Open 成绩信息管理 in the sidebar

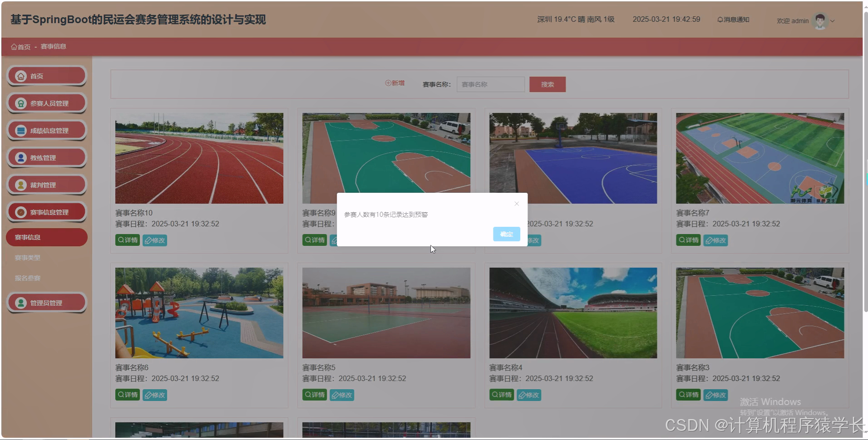tap(47, 130)
